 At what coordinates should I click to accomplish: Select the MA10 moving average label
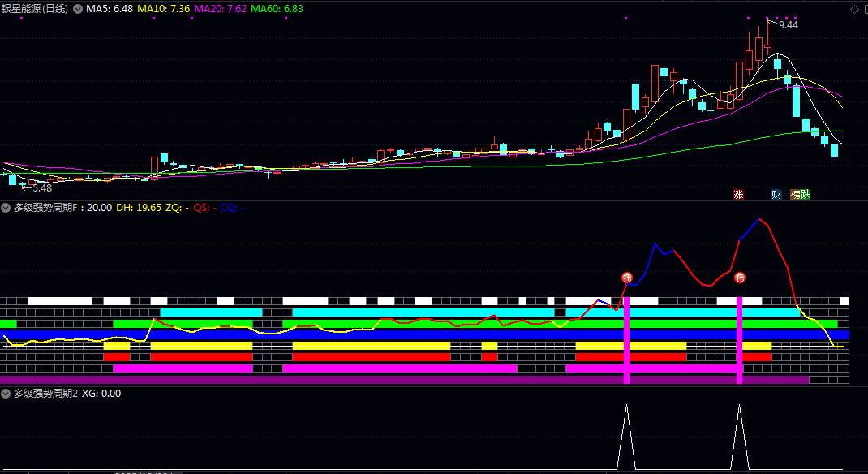coord(165,9)
